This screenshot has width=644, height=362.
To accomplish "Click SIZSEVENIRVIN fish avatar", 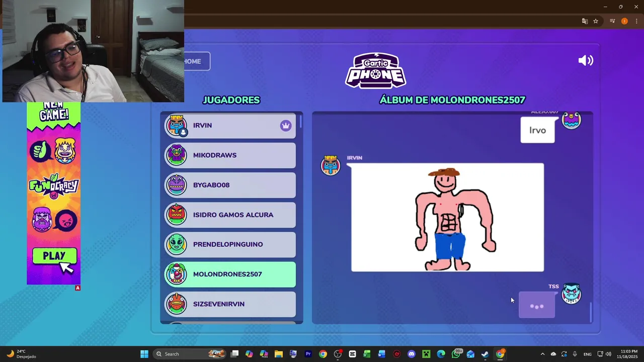I will pos(177,304).
